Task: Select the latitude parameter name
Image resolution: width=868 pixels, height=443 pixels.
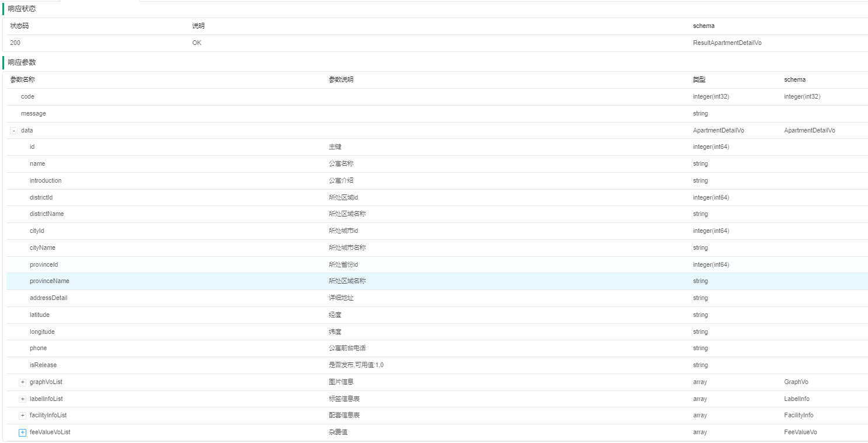Action: click(40, 315)
